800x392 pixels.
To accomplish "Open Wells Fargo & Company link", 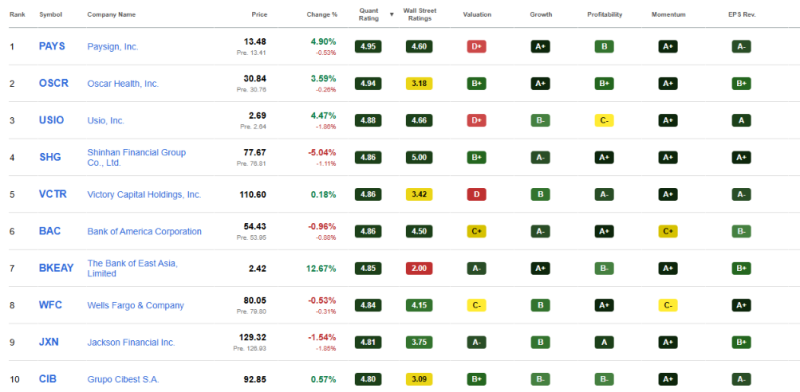I will pyautogui.click(x=136, y=305).
